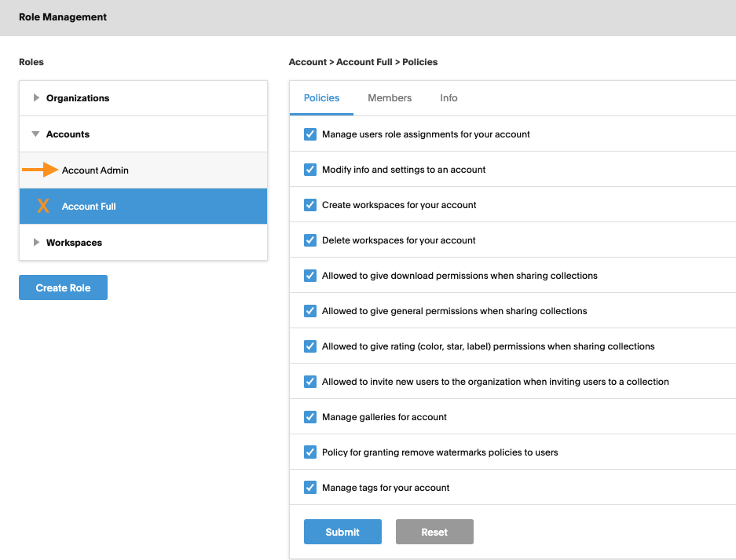
Task: Open the Info tab
Action: point(449,98)
